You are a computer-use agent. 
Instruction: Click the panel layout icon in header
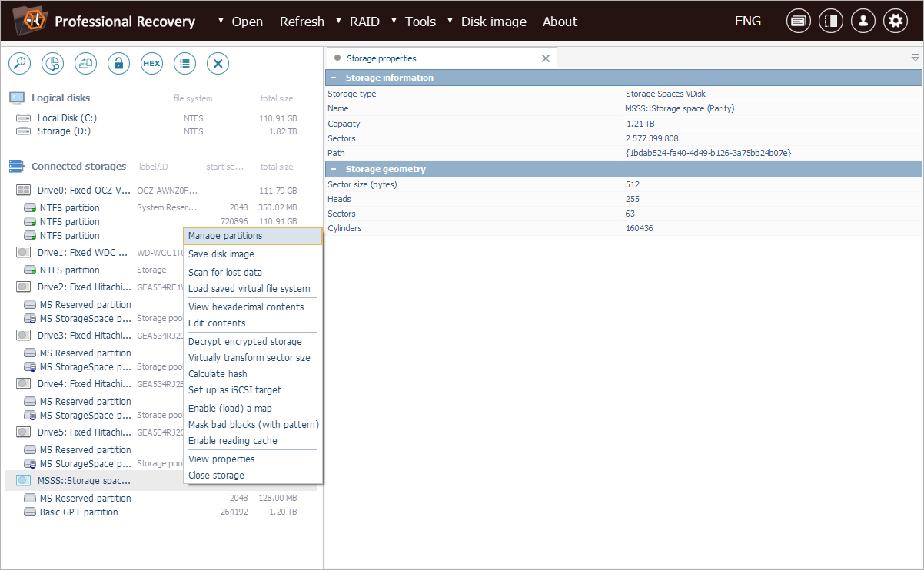[831, 22]
